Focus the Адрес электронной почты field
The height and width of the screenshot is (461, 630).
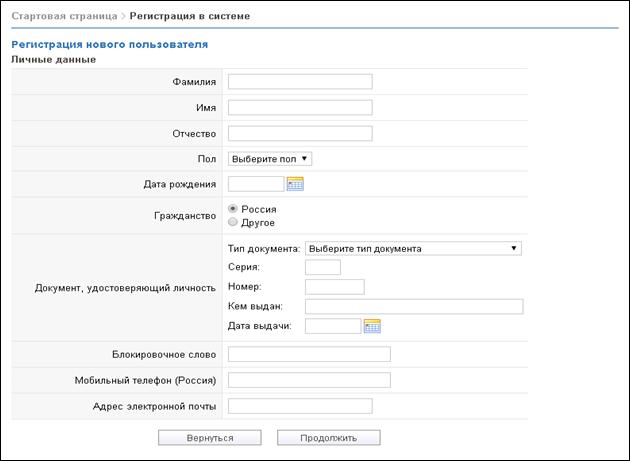[x=300, y=406]
